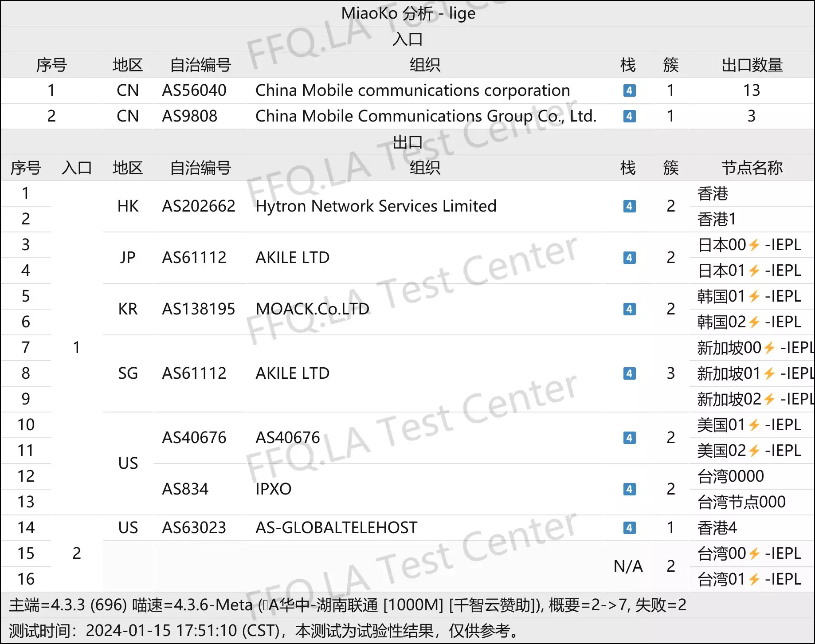The width and height of the screenshot is (815, 644).
Task: Click the IPv4 badge in the MOACK.Co.LTD row
Action: [x=629, y=309]
